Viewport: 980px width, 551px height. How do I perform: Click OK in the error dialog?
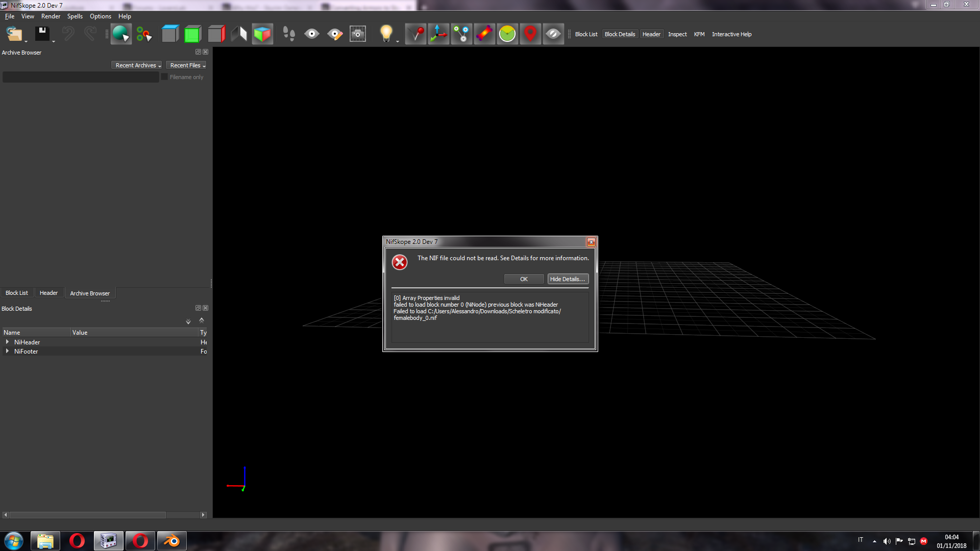(x=524, y=279)
